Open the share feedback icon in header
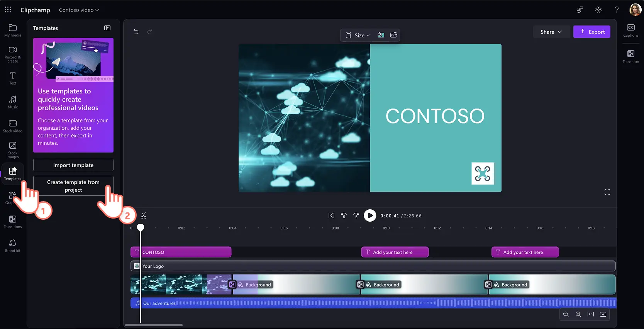 click(x=580, y=10)
